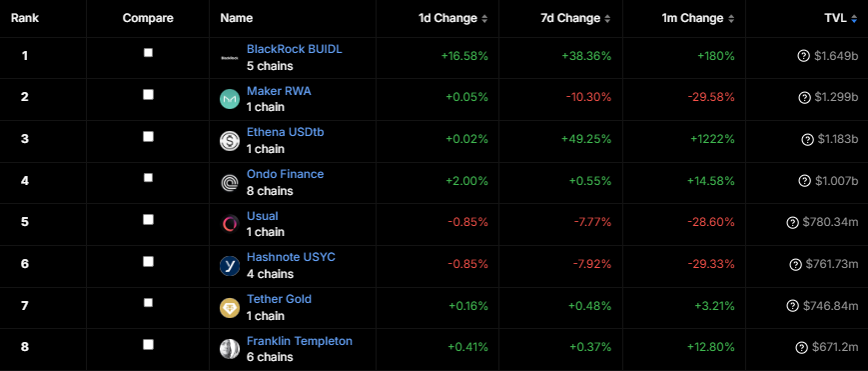Click the Franklin Templeton logo icon
This screenshot has height=371, width=868.
[x=229, y=349]
